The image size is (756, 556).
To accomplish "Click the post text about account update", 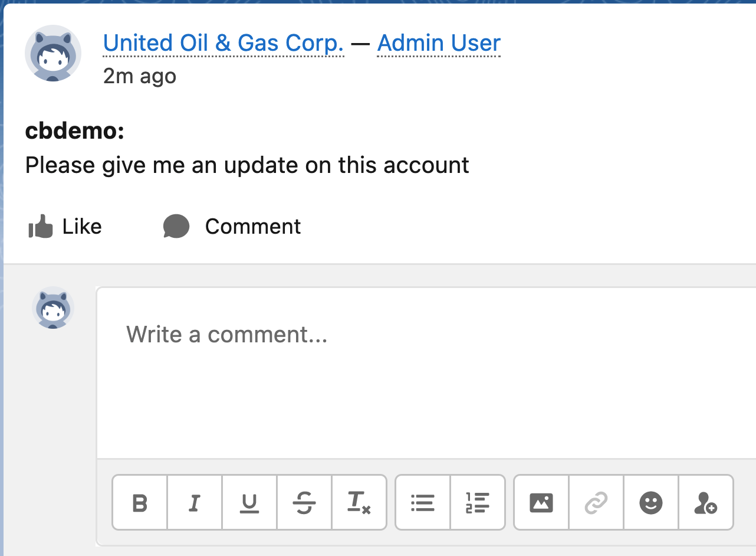I will coord(247,165).
